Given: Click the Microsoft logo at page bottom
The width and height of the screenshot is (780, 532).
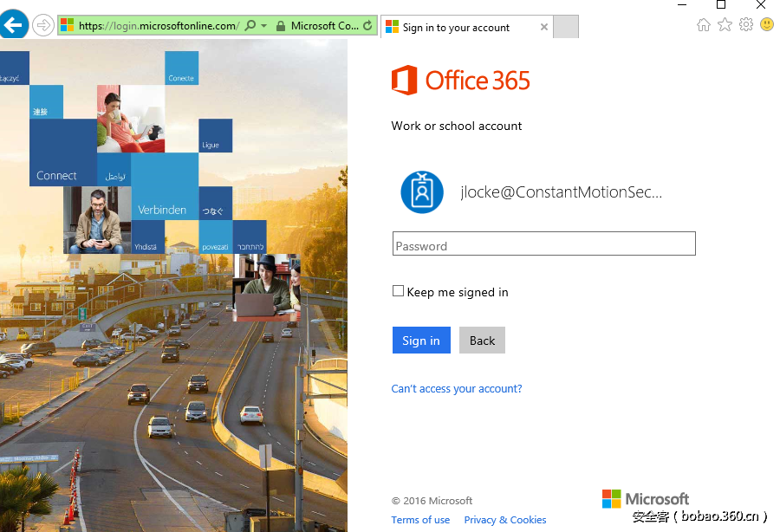Looking at the screenshot, I should coord(646,499).
